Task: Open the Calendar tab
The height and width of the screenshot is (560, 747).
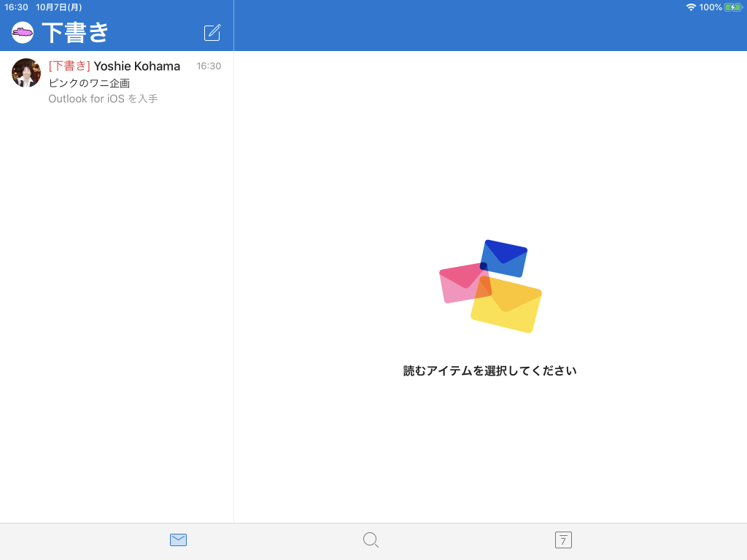Action: (x=563, y=540)
